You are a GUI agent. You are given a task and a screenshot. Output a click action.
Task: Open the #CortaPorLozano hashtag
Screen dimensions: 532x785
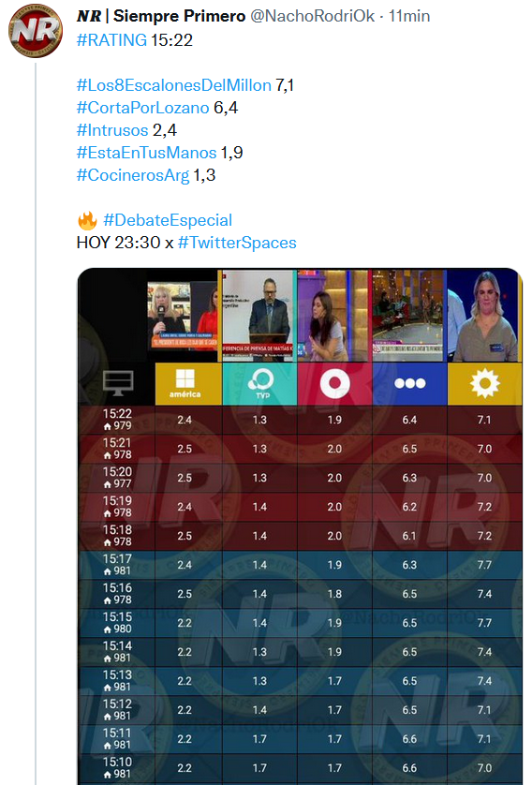point(142,108)
